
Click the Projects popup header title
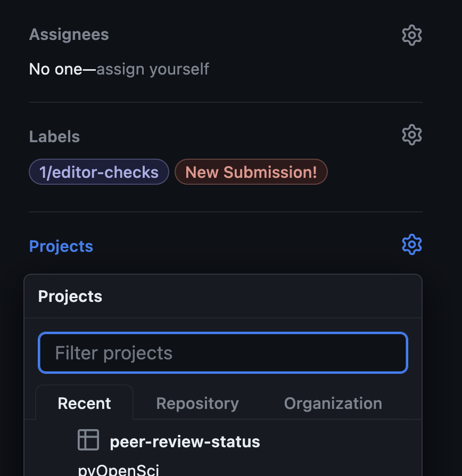[x=70, y=297]
